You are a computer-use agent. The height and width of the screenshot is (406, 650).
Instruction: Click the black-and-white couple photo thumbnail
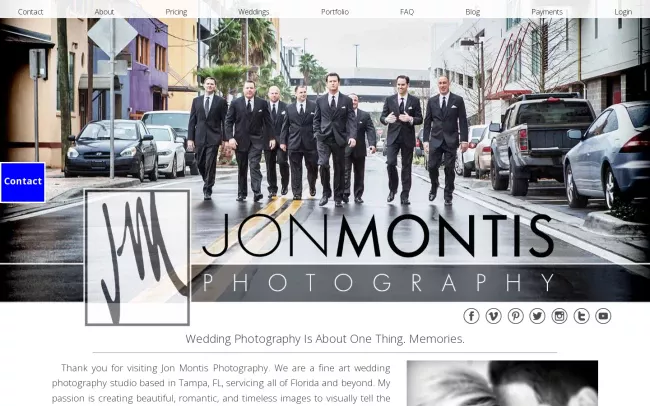tap(502, 383)
